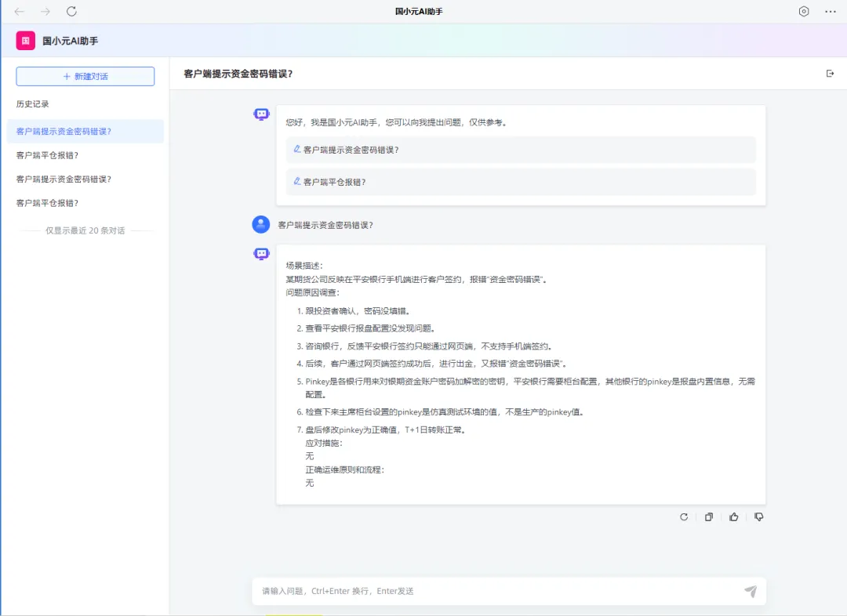Open first history item 客户端提示资金密码错误?

tap(64, 132)
